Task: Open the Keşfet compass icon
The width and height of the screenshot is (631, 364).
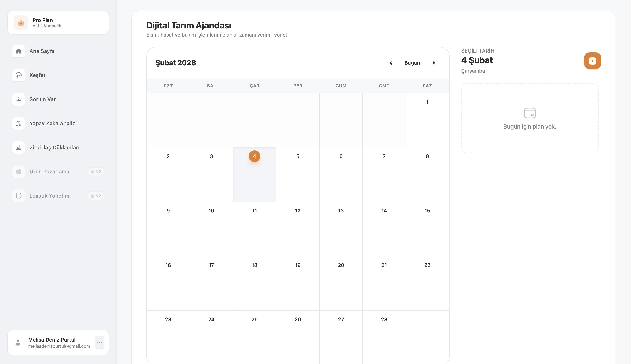Action: click(18, 75)
